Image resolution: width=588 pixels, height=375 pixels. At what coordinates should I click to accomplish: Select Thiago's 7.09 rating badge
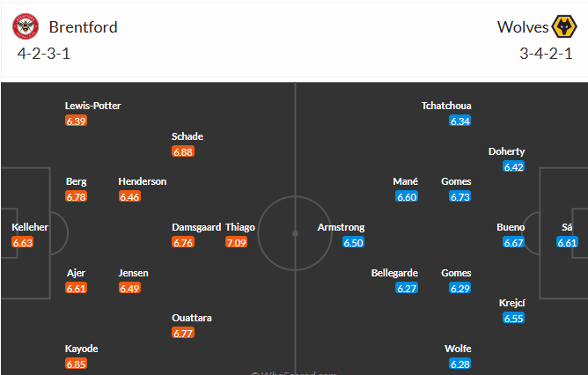coord(236,242)
